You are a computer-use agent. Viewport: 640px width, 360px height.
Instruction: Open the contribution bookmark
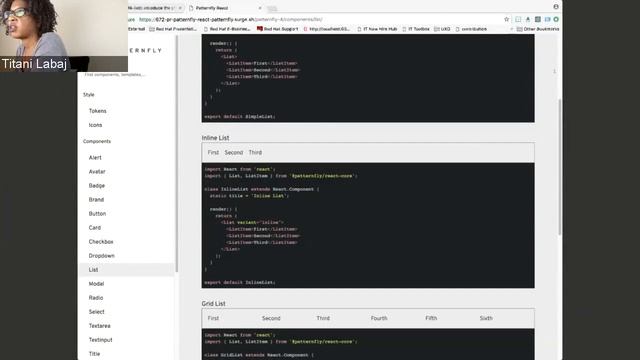pos(471,29)
